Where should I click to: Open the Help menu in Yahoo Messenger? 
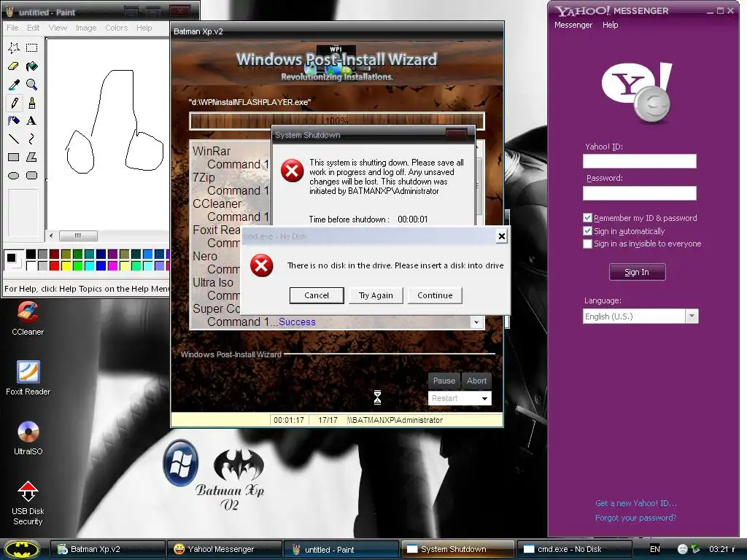pyautogui.click(x=610, y=25)
